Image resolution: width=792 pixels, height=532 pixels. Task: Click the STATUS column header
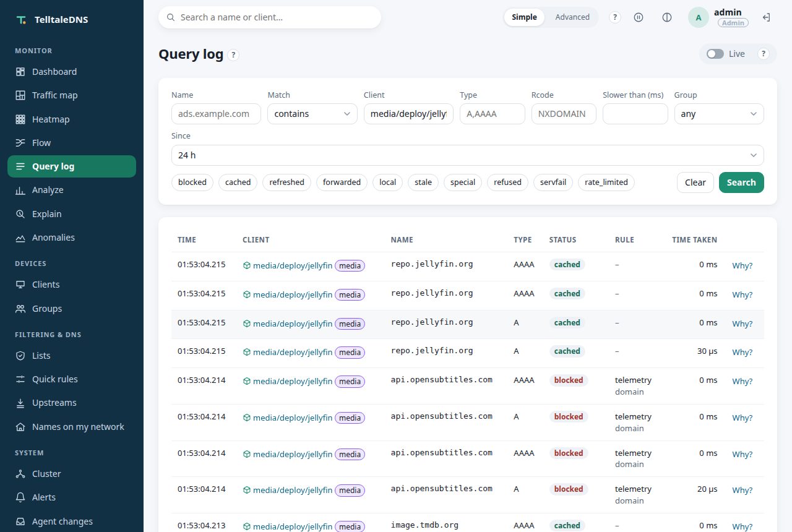coord(562,240)
